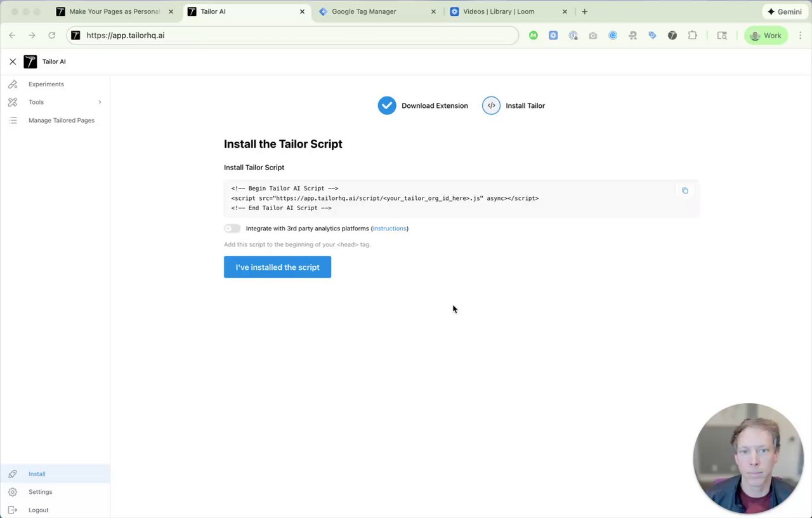812x518 pixels.
Task: Click the Manage Tailored Pages list icon
Action: click(x=13, y=120)
